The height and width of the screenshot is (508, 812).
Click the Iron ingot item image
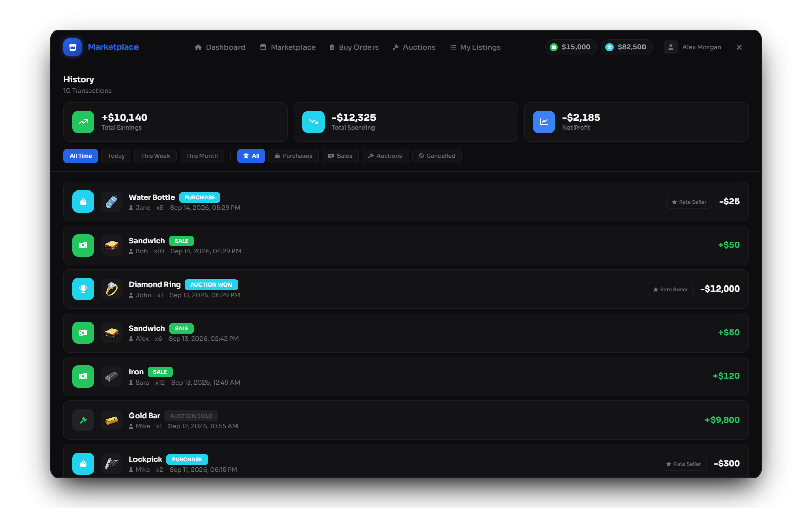coord(112,376)
